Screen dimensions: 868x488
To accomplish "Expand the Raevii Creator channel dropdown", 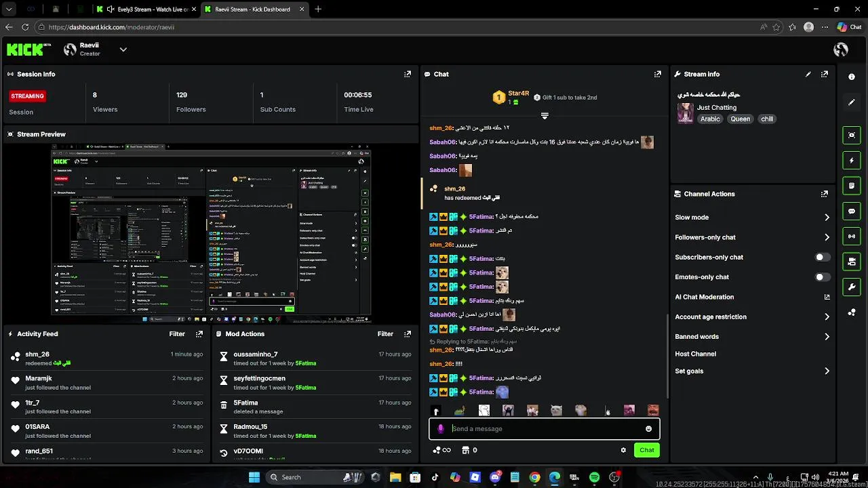I will [x=123, y=49].
